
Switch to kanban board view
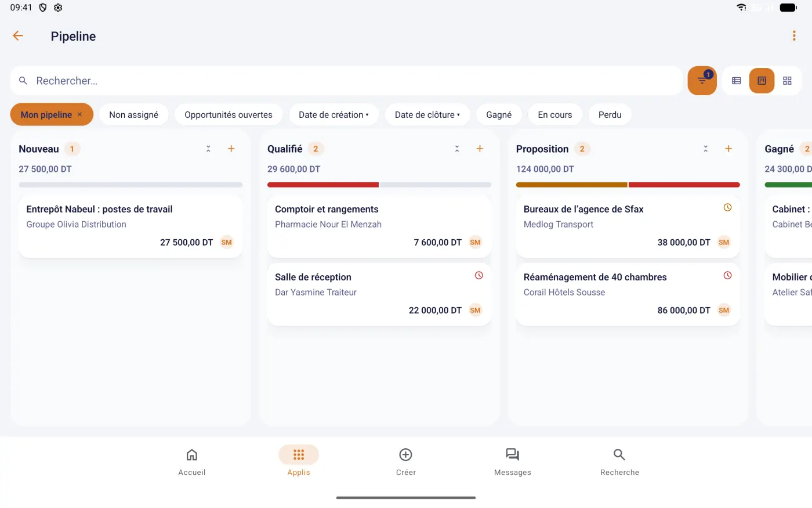click(x=762, y=81)
